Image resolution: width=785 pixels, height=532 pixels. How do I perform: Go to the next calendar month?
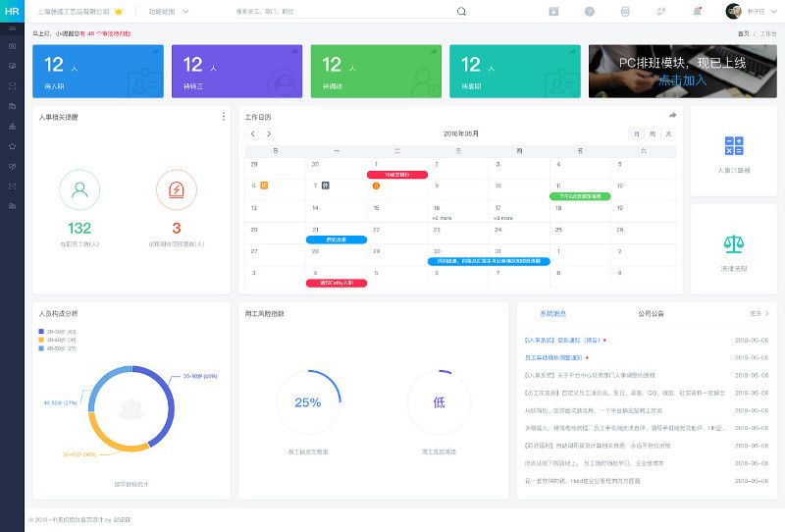coord(269,133)
